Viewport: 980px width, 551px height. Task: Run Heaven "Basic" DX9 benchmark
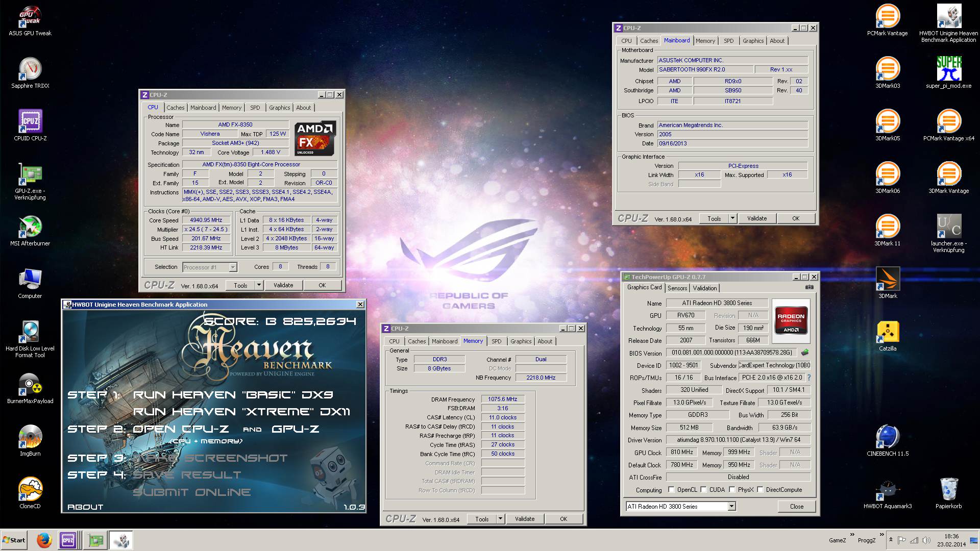[x=233, y=394]
